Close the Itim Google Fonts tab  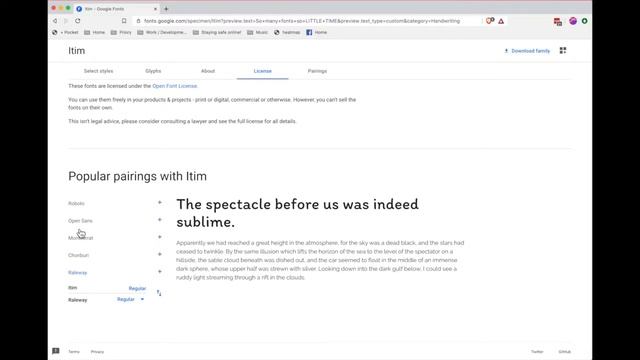(155, 9)
